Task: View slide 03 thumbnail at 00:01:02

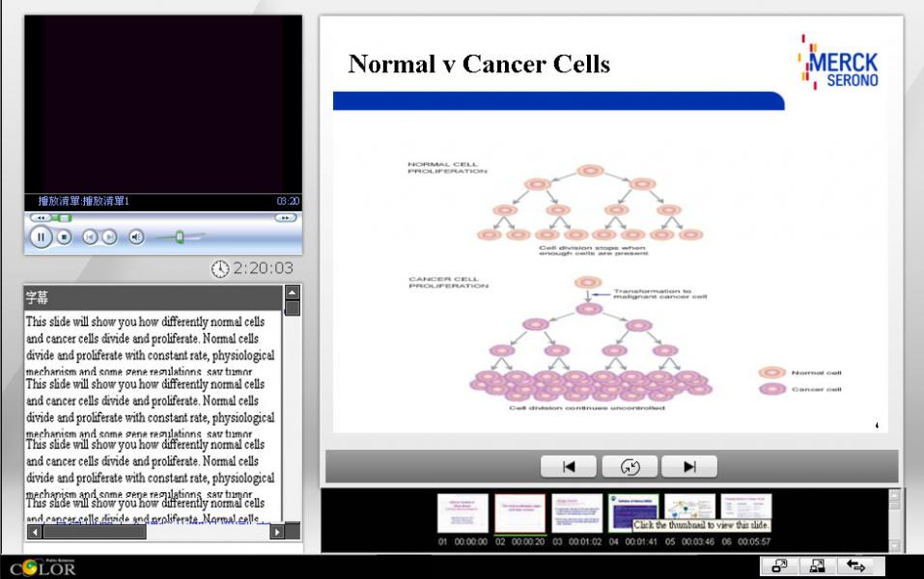Action: [x=576, y=513]
